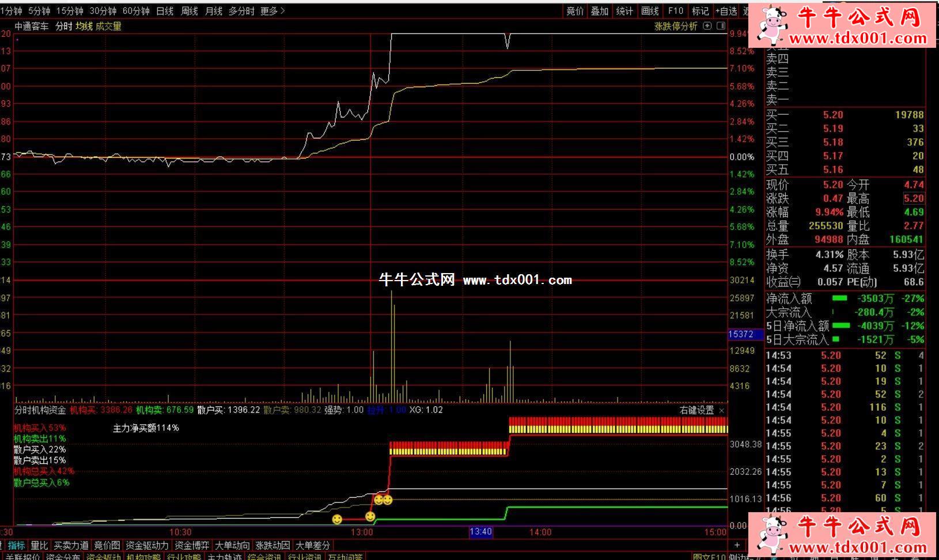Click the green 净流入额 bar indicator
Image resolution: width=939 pixels, height=560 pixels.
coord(840,298)
